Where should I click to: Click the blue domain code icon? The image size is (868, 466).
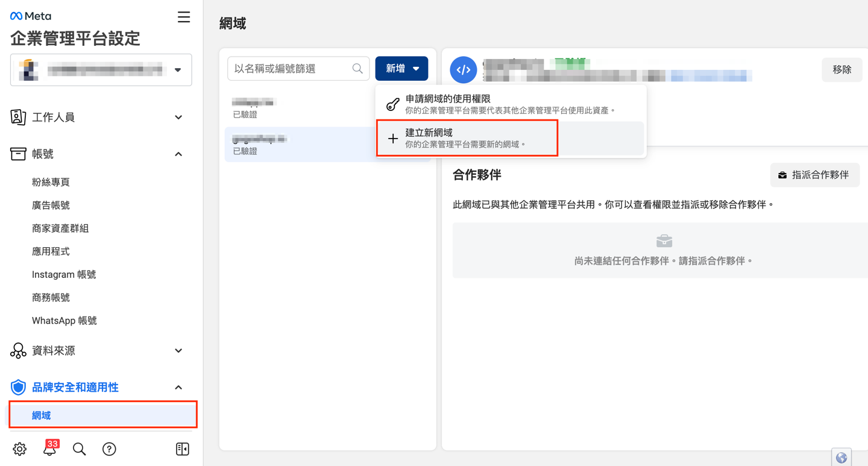[x=464, y=70]
